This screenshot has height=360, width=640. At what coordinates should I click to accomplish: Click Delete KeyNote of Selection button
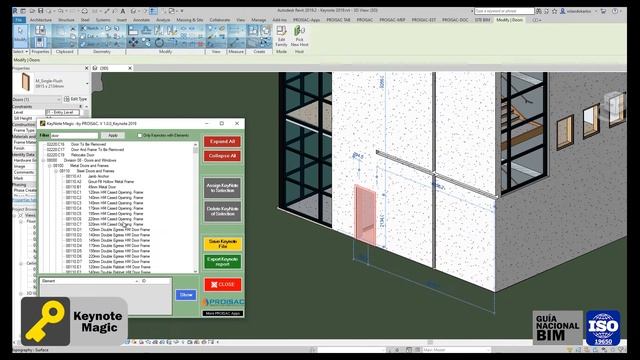(222, 211)
